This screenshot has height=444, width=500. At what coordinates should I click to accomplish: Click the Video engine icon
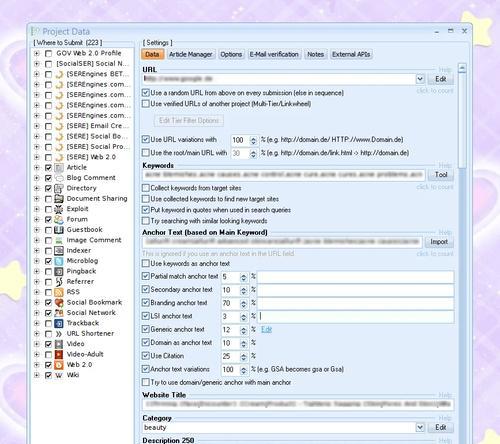59,344
